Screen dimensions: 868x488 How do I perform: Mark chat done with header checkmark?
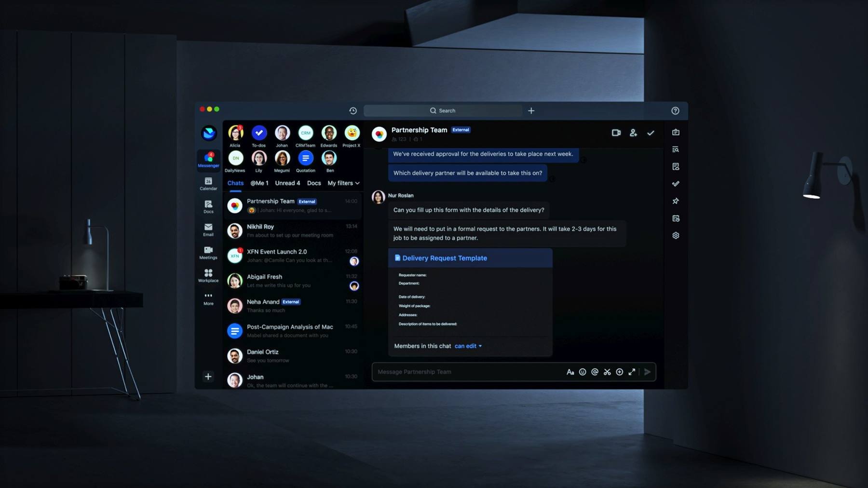pos(651,133)
